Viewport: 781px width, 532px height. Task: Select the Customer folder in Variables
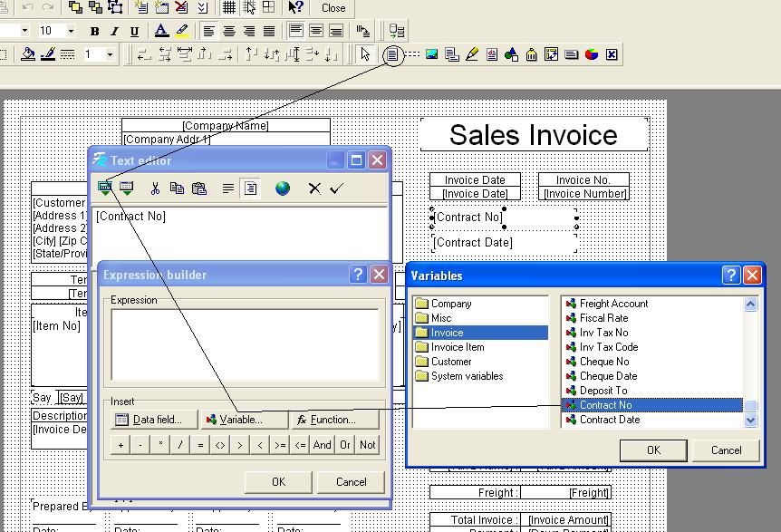click(x=451, y=362)
